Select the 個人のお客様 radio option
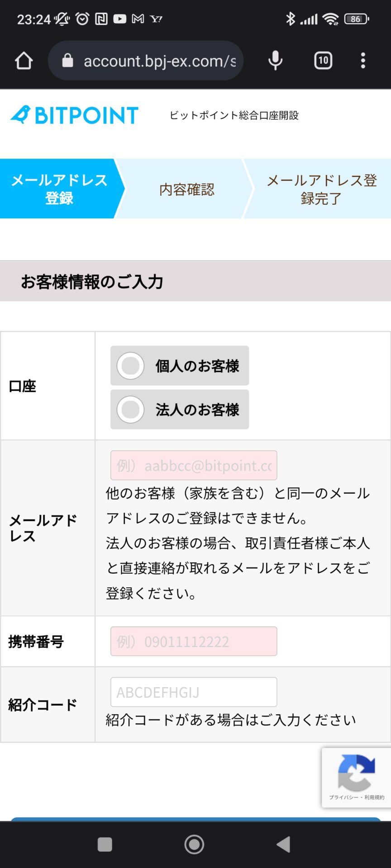 coord(180,366)
